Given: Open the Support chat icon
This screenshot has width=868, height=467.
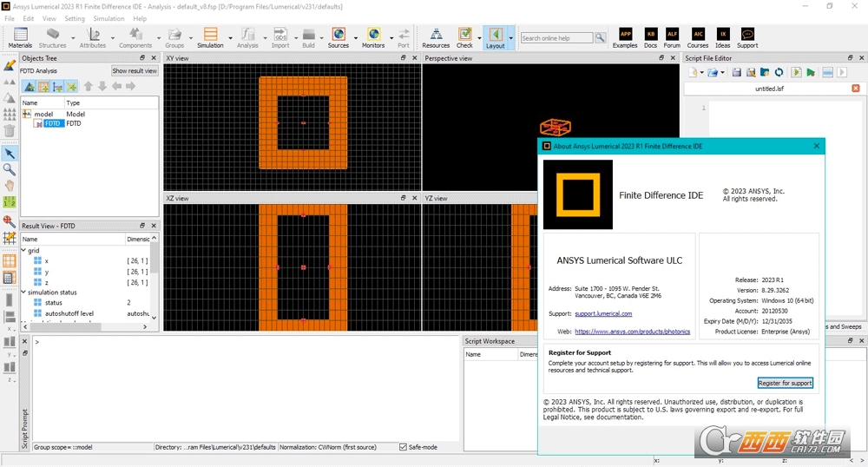Looking at the screenshot, I should [x=747, y=35].
